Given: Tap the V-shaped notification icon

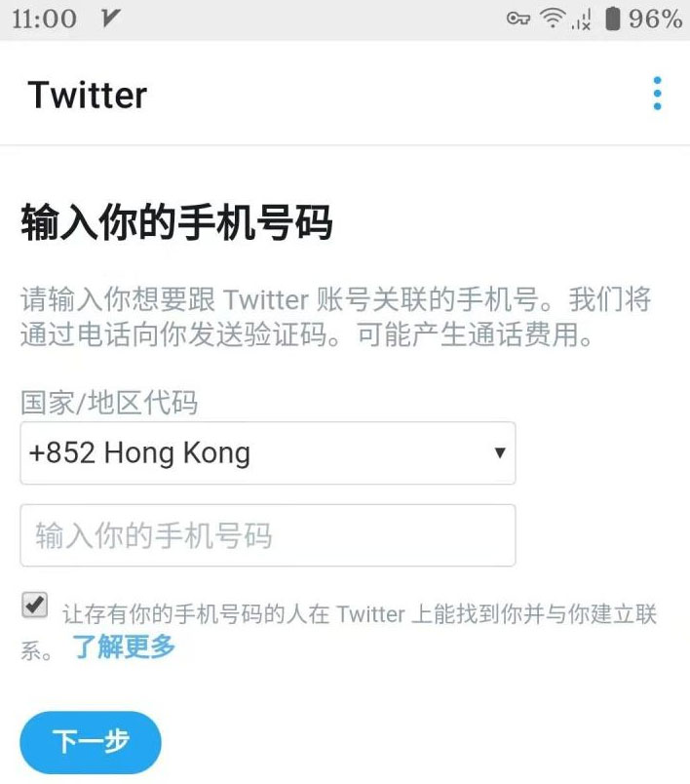Looking at the screenshot, I should [x=109, y=19].
